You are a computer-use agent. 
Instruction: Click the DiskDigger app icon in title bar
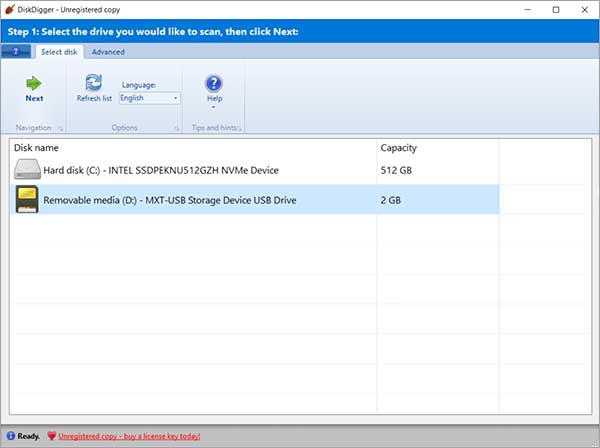10,9
